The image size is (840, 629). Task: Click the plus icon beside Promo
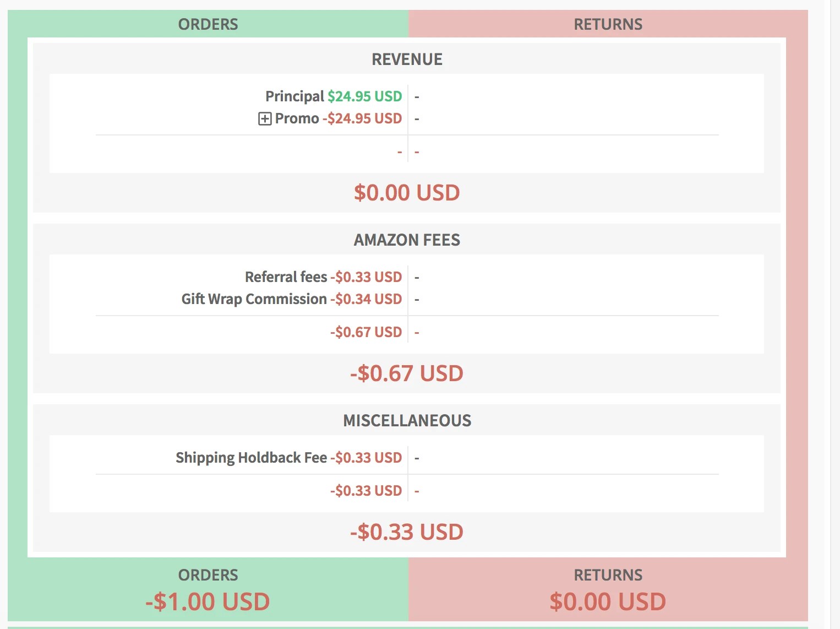(264, 118)
